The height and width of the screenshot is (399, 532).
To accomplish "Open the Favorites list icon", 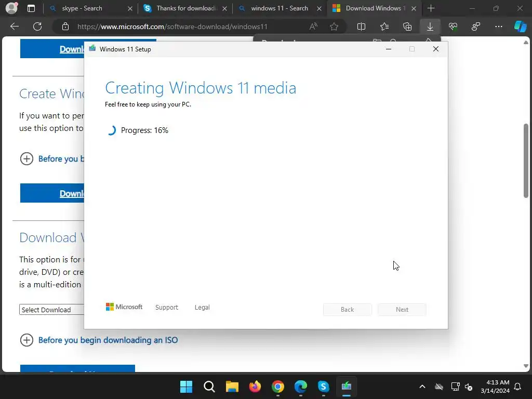I will coord(384,26).
